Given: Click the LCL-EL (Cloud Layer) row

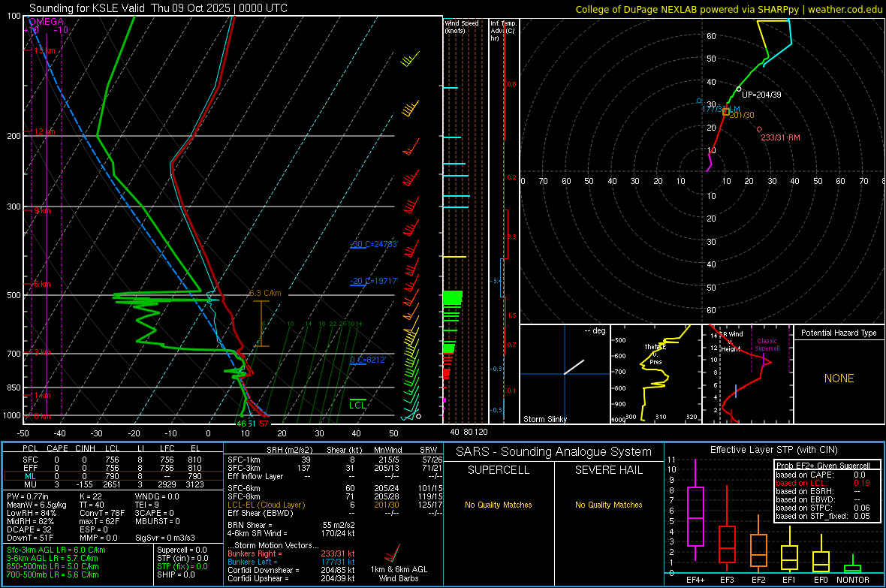Looking at the screenshot, I should pyautogui.click(x=335, y=505).
